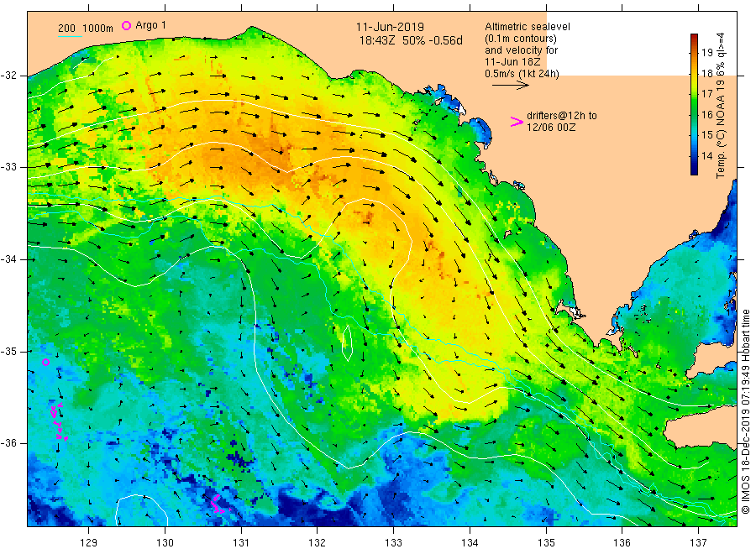Image resolution: width=756 pixels, height=554 pixels.
Task: Click longitude label 136
Action: pyautogui.click(x=622, y=543)
